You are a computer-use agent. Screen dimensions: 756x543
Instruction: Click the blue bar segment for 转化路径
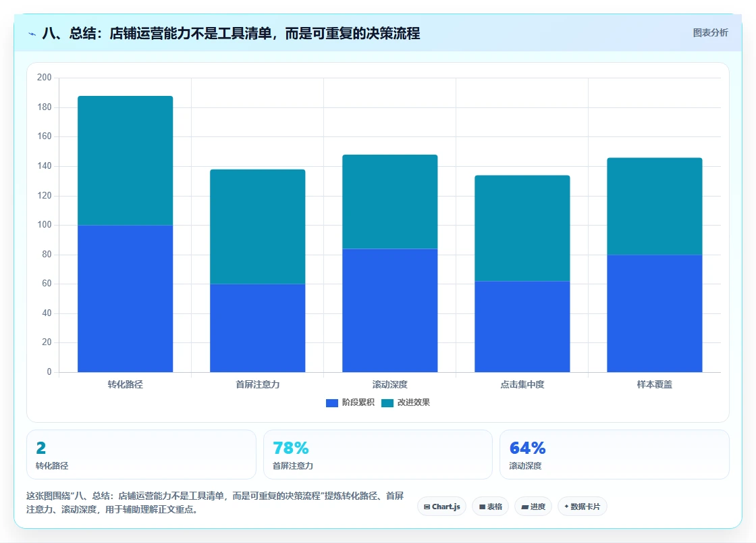click(x=126, y=299)
